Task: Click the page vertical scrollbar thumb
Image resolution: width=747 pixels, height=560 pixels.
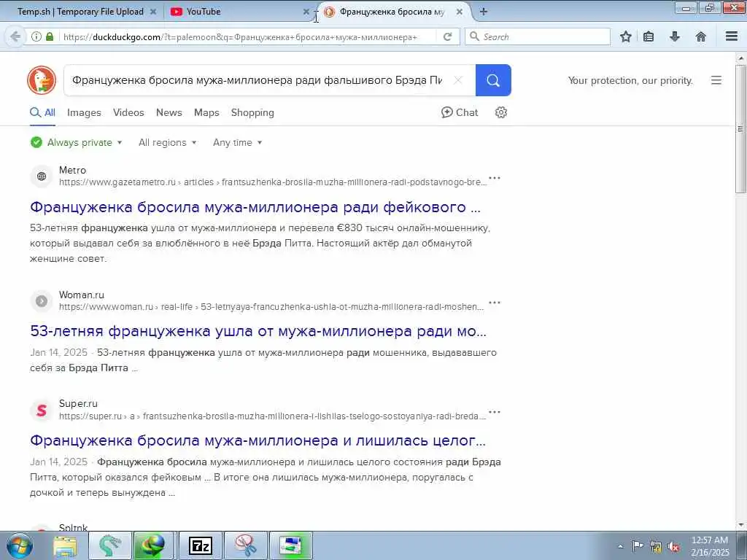Action: click(x=740, y=128)
